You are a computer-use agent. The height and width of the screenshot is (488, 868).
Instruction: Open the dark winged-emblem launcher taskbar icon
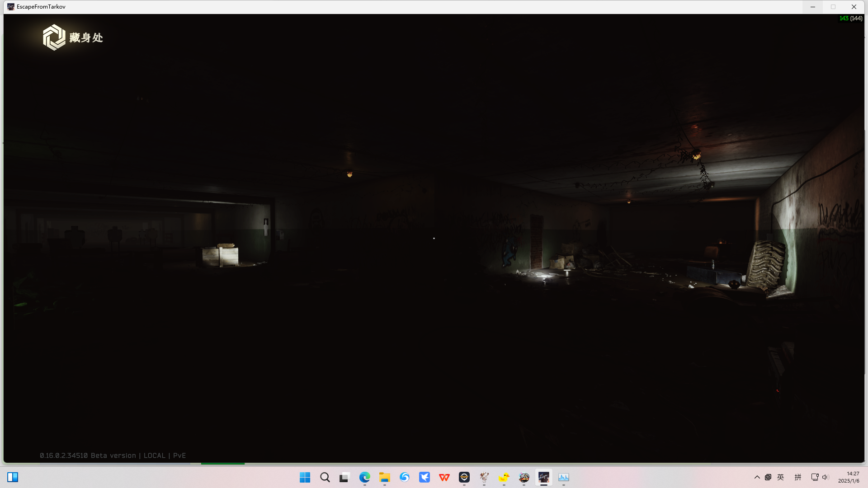pos(464,477)
